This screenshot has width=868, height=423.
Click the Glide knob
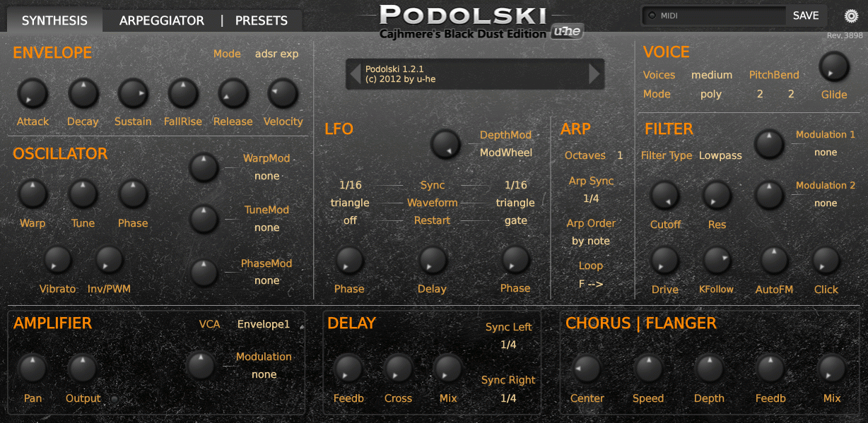[x=834, y=67]
